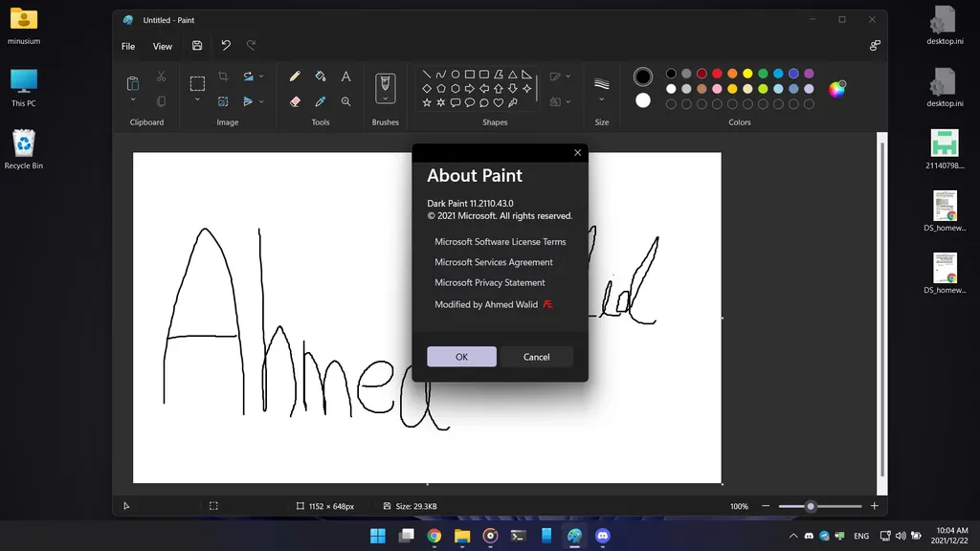Click OK in About Paint dialog
The width and height of the screenshot is (980, 551).
[x=461, y=357]
